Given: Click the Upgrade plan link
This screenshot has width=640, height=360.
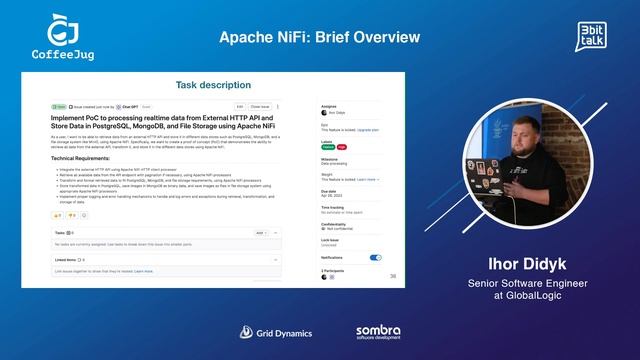Looking at the screenshot, I should [368, 130].
